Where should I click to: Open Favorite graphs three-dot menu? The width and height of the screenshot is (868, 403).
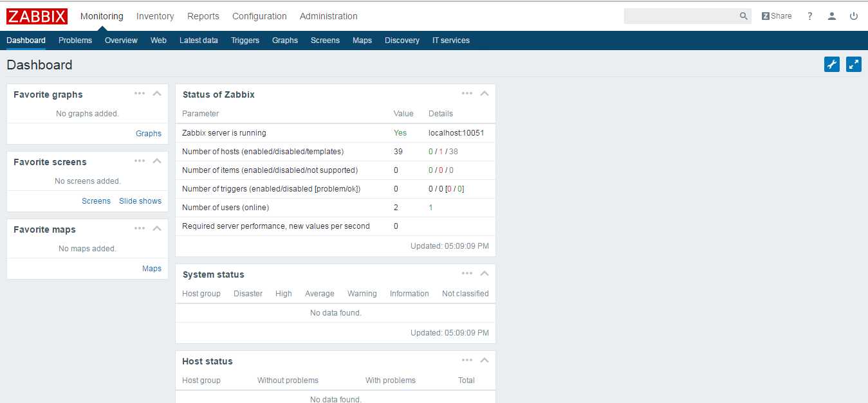coord(140,93)
